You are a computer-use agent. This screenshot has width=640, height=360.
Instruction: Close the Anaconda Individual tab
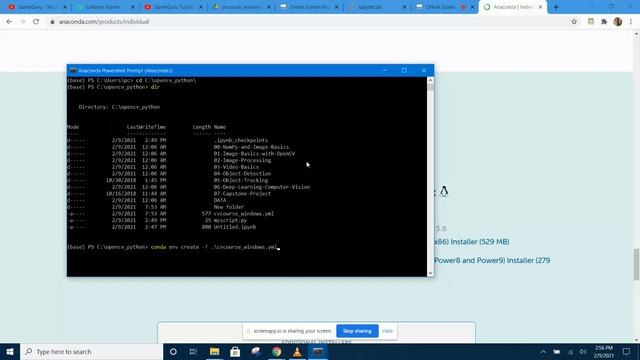(540, 7)
